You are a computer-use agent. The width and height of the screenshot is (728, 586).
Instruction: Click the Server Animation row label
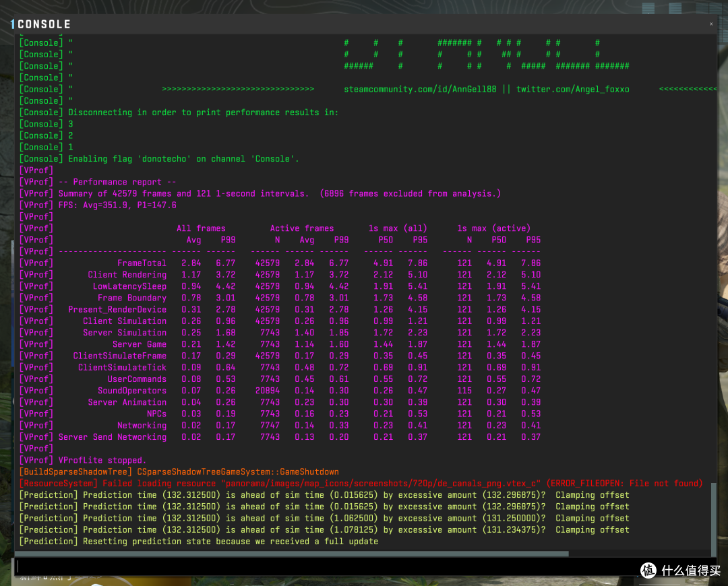pos(127,402)
